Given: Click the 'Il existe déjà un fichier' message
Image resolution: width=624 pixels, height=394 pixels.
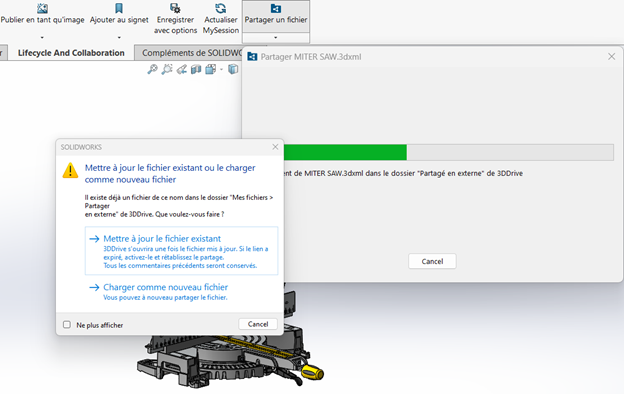Looking at the screenshot, I should pyautogui.click(x=179, y=206).
